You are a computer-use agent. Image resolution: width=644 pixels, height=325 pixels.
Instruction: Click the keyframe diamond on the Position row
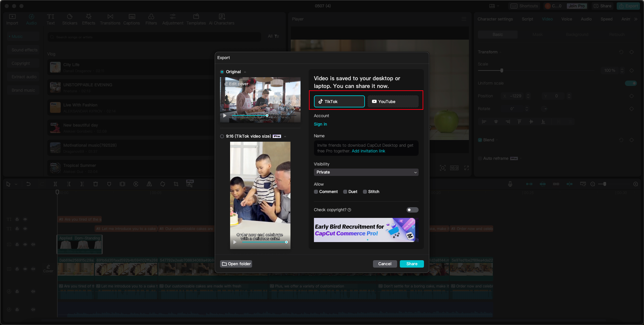coord(632,96)
